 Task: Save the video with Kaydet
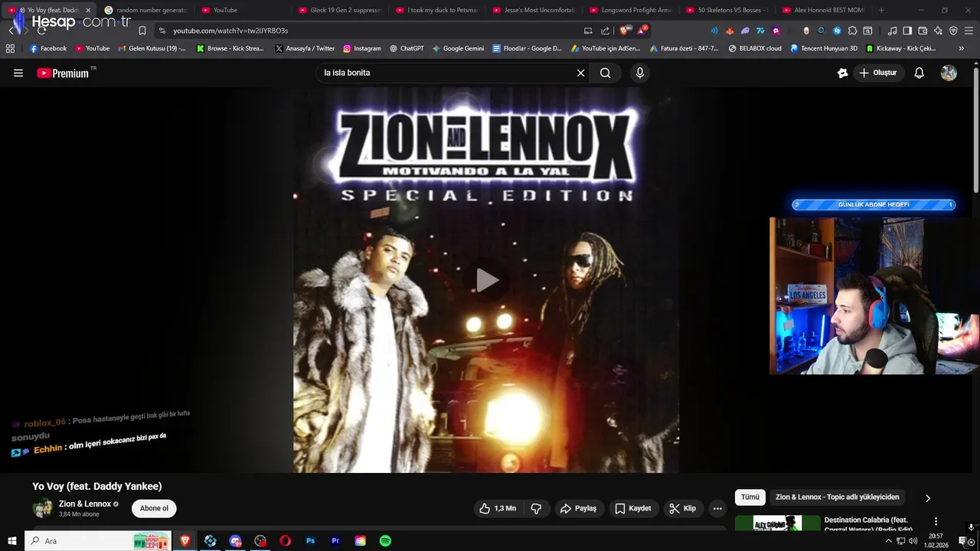(x=633, y=508)
